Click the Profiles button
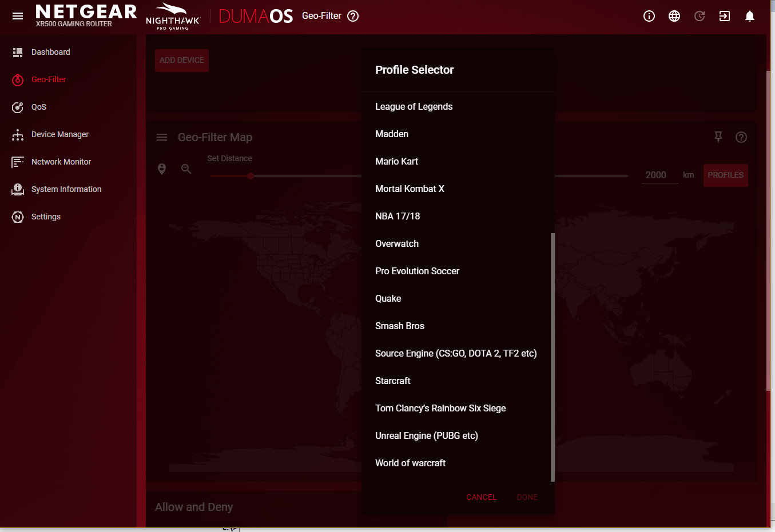This screenshot has width=775, height=532. tap(725, 175)
